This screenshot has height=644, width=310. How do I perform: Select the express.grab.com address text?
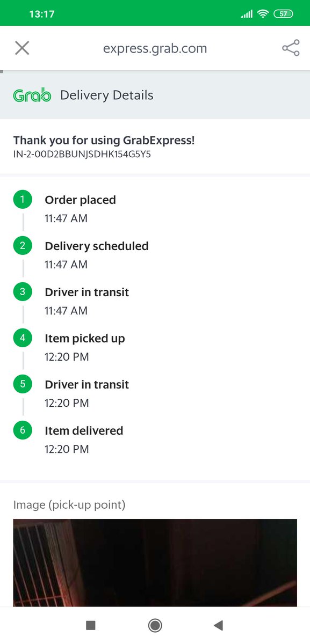coord(155,49)
